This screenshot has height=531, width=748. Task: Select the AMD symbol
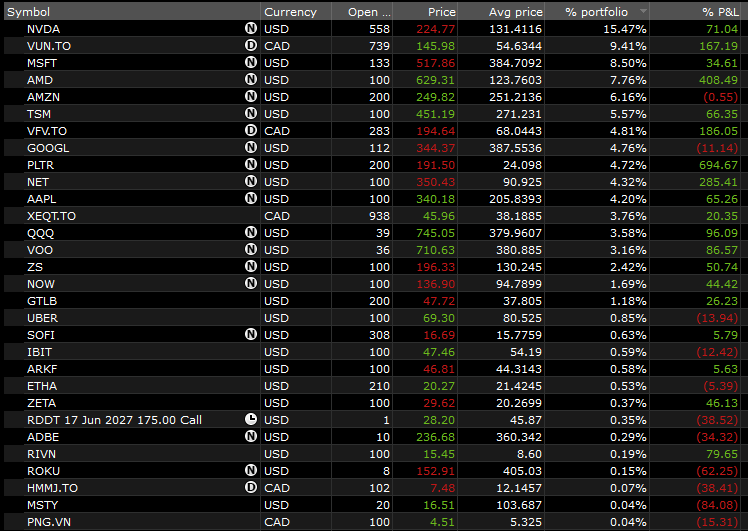40,80
